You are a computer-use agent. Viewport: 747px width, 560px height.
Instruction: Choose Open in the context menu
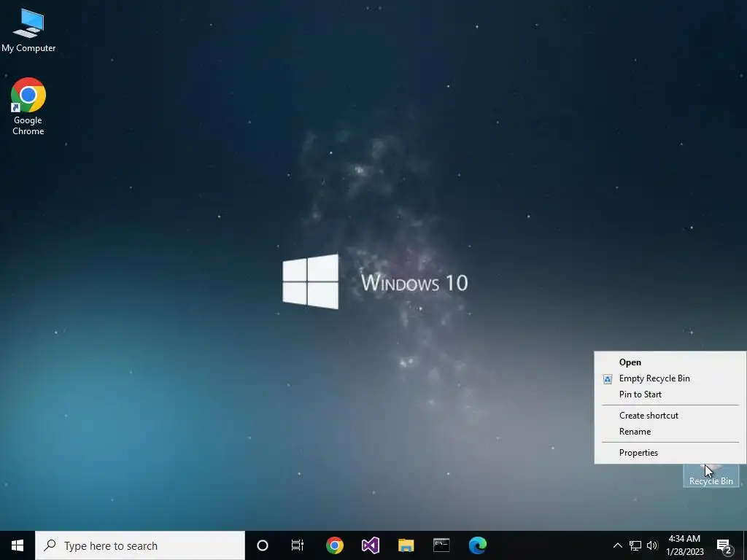(670, 362)
